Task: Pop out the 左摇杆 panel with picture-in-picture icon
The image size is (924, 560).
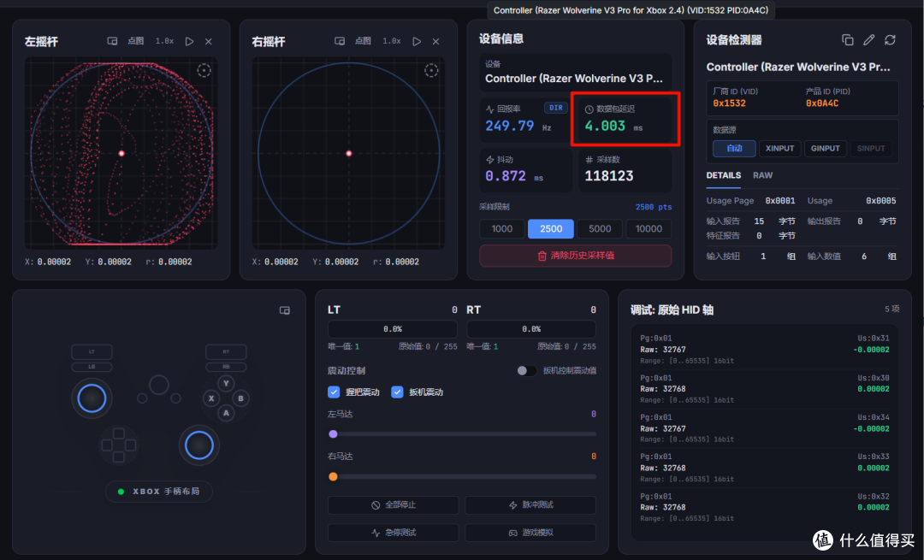Action: tap(112, 41)
